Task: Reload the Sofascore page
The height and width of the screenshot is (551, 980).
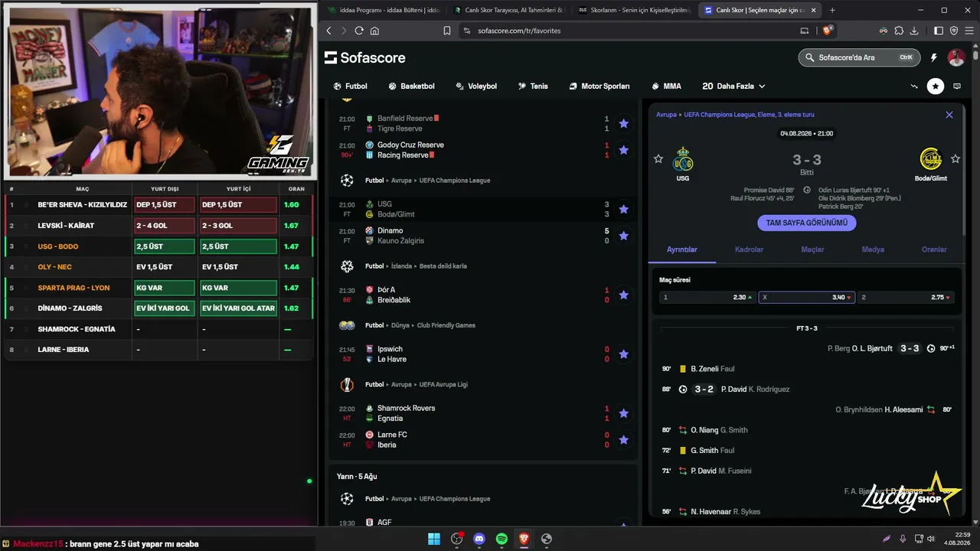Action: pyautogui.click(x=359, y=31)
